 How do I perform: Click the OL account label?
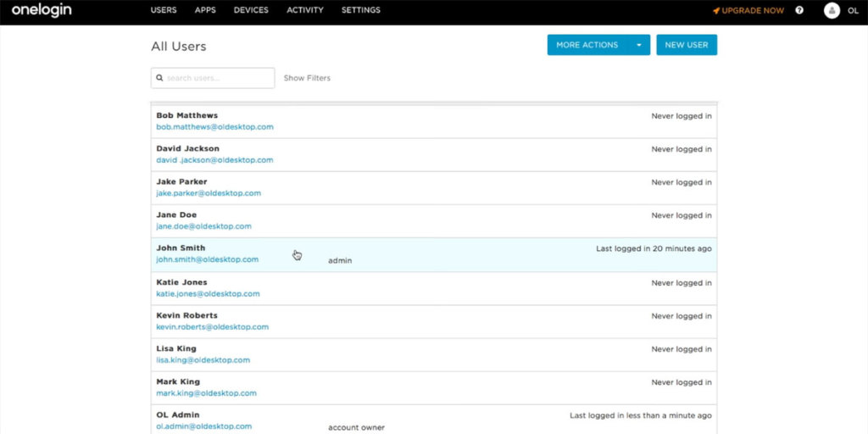[x=853, y=11]
